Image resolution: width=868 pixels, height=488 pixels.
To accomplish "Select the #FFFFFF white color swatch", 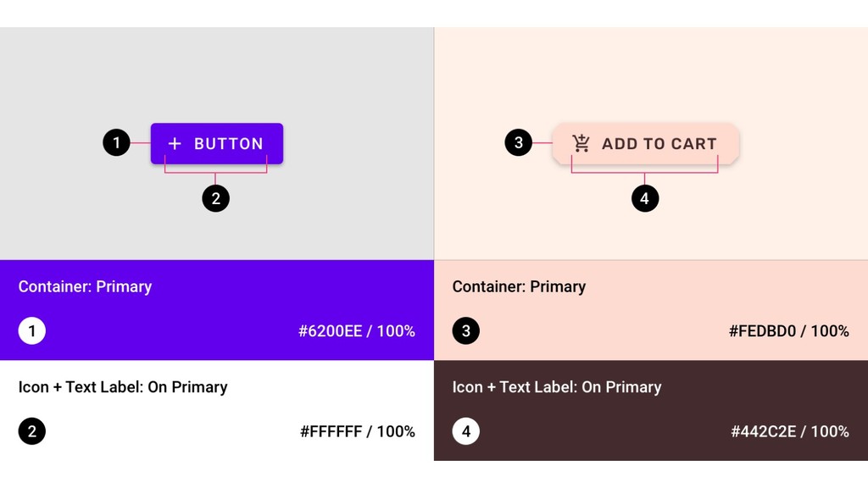I will point(217,411).
